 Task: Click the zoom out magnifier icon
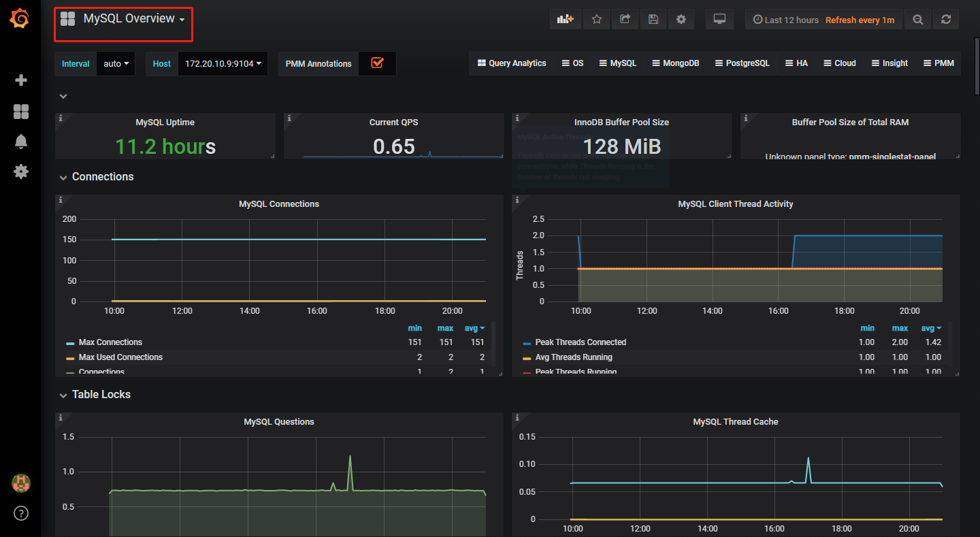pos(918,20)
